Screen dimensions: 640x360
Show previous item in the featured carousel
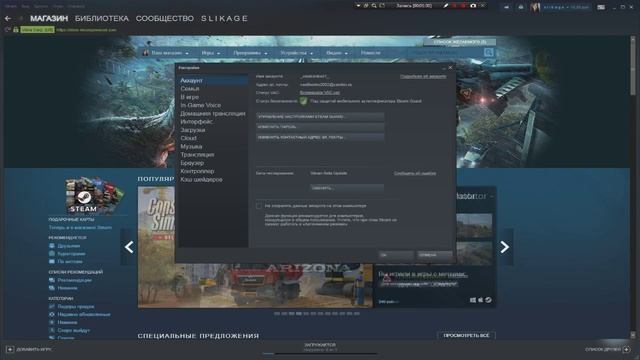pos(129,247)
